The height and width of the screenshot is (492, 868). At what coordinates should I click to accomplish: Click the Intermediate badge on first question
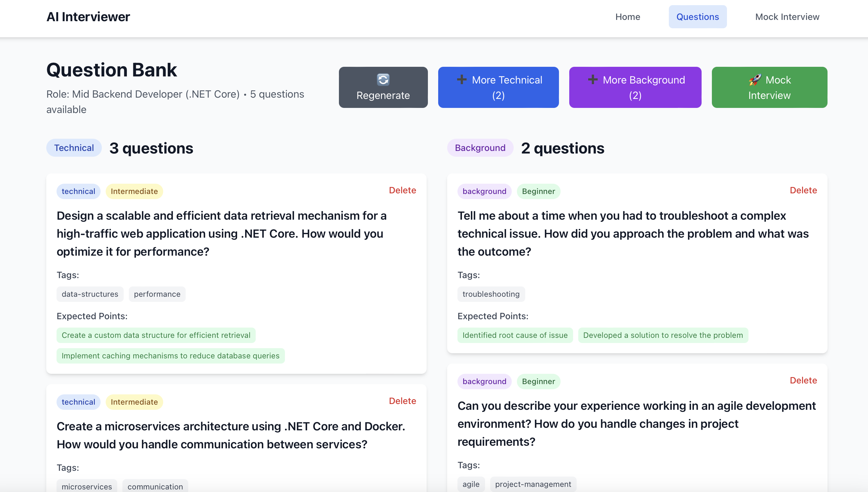(134, 192)
